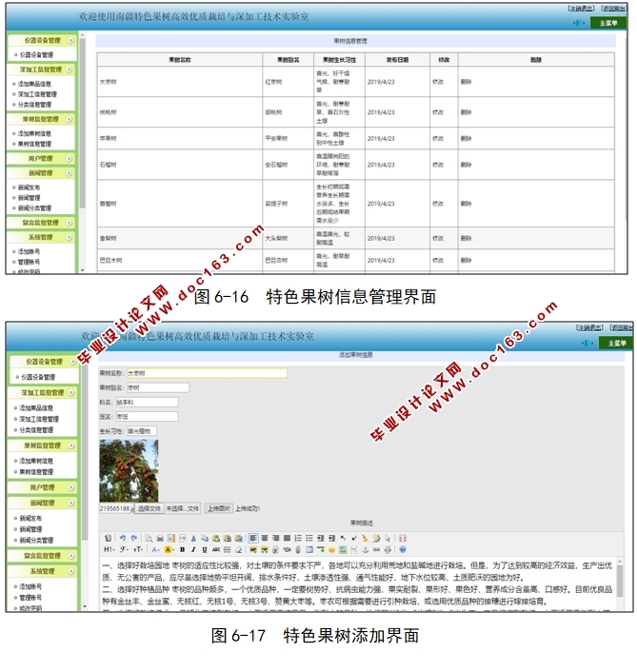This screenshot has height=672, width=637.
Task: Click the 上传图片 upload button
Action: coord(219,508)
